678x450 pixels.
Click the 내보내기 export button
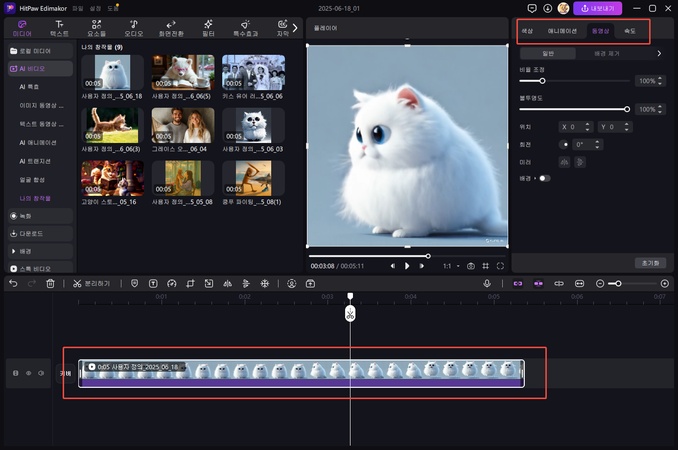pyautogui.click(x=597, y=8)
